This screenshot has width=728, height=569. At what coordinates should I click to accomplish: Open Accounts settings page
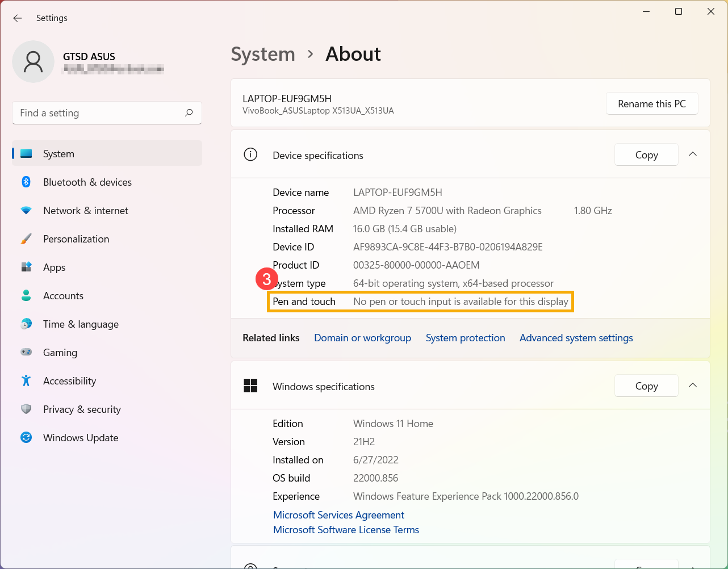(107, 295)
